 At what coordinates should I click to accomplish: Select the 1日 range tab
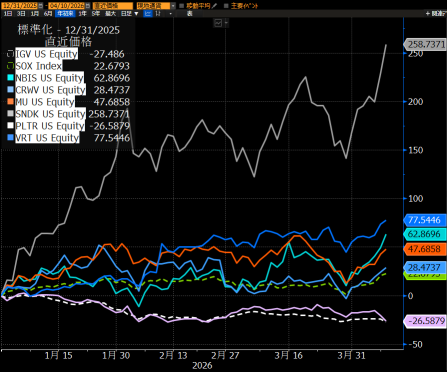[x=8, y=13]
